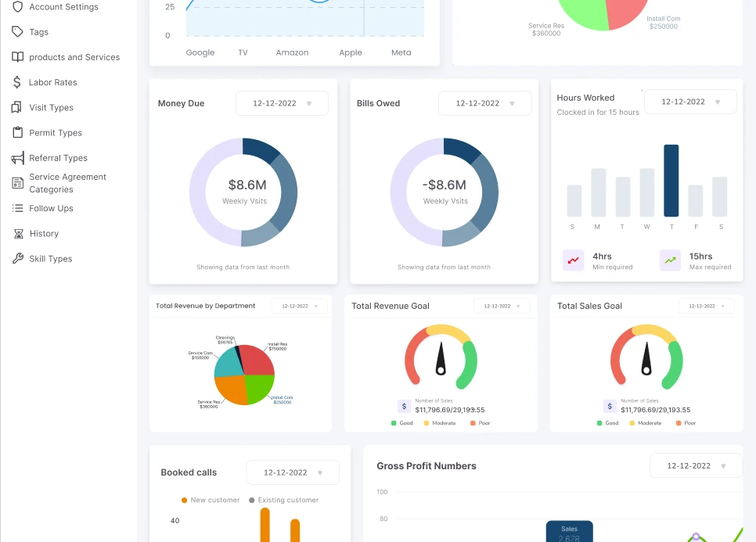Viewport: 756px width, 542px height.
Task: Click dollar icon in Total Revenue Goal
Action: click(404, 406)
